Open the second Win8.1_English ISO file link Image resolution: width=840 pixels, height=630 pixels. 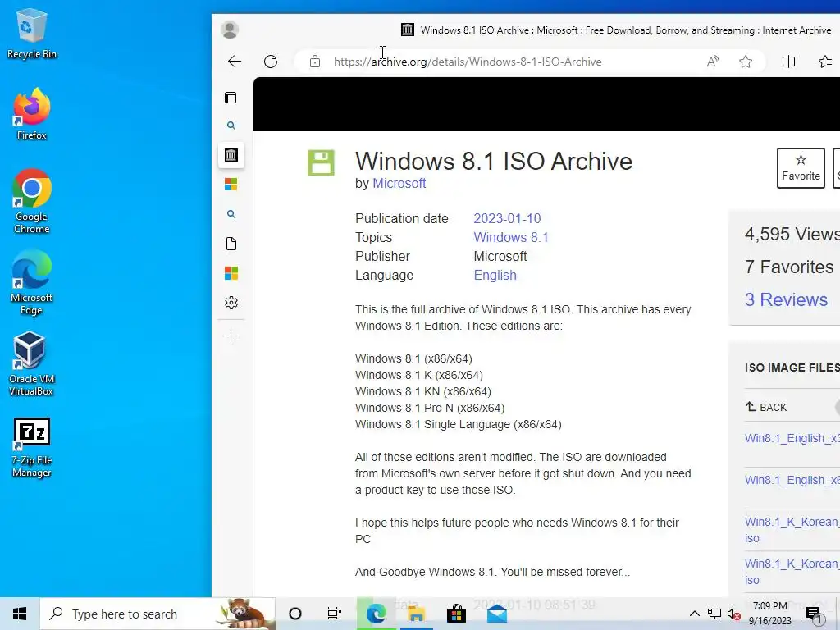792,480
